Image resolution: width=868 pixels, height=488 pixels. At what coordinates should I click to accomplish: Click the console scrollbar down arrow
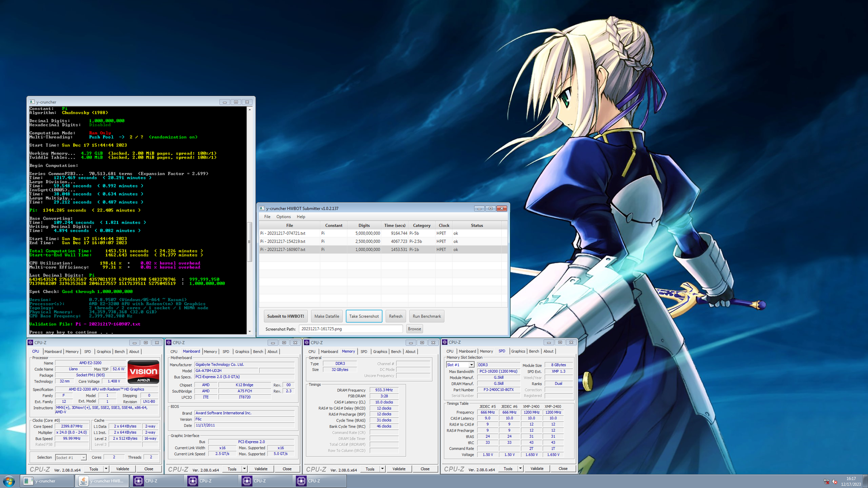tap(249, 331)
